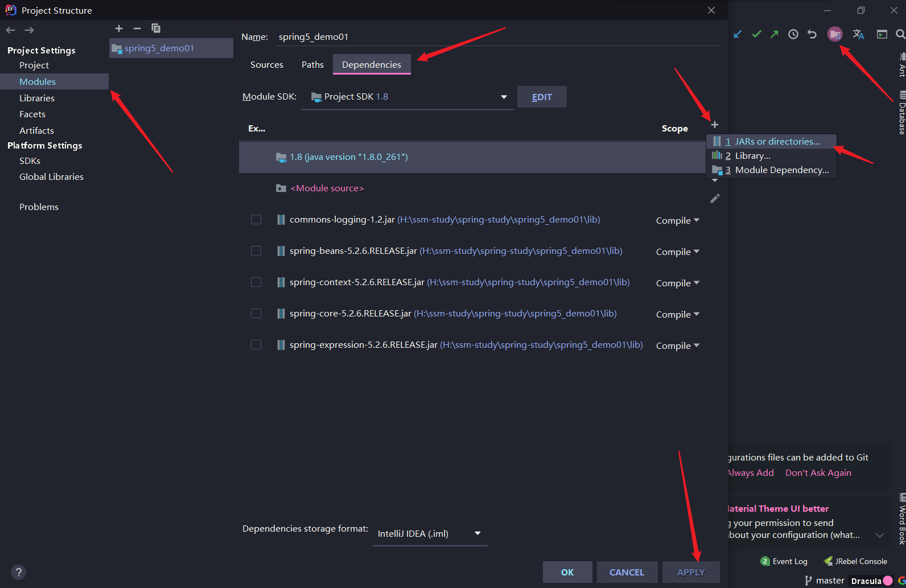Click the Dracula theme pink color indicator
906x588 pixels.
(x=888, y=581)
